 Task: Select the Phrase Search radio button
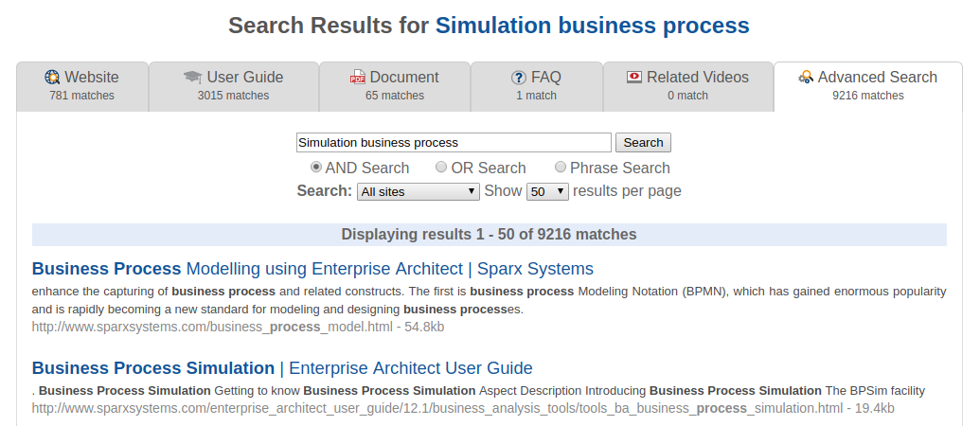click(x=561, y=168)
